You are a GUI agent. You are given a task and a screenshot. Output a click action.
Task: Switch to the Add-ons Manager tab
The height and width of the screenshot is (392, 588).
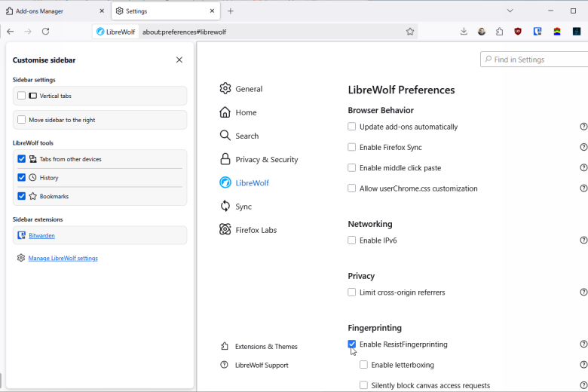click(x=55, y=11)
